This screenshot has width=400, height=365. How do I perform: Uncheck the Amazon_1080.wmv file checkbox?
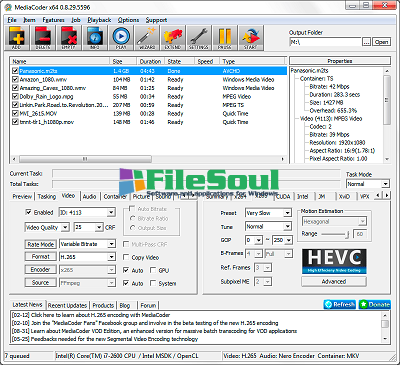pyautogui.click(x=15, y=79)
